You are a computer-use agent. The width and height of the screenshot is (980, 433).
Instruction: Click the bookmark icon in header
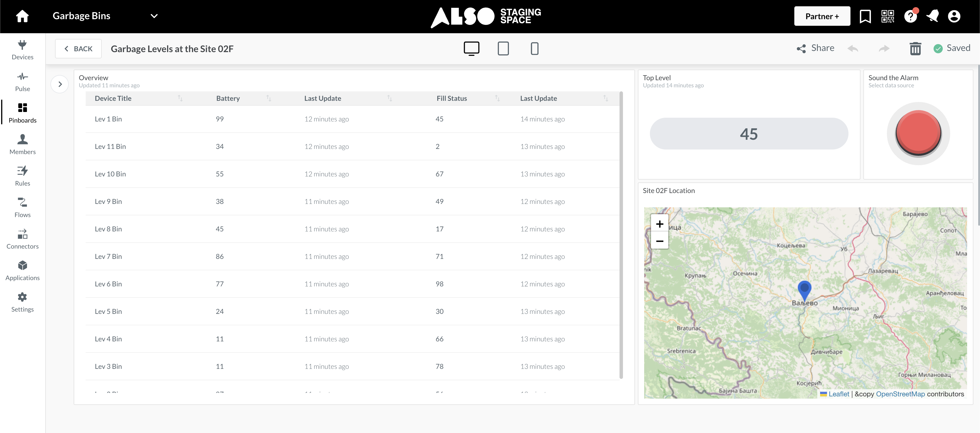865,16
